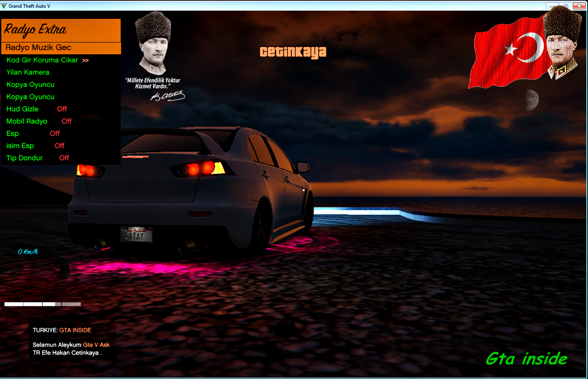This screenshot has width=588, height=379.
Task: Click the green Gta inside watermark
Action: [x=526, y=359]
